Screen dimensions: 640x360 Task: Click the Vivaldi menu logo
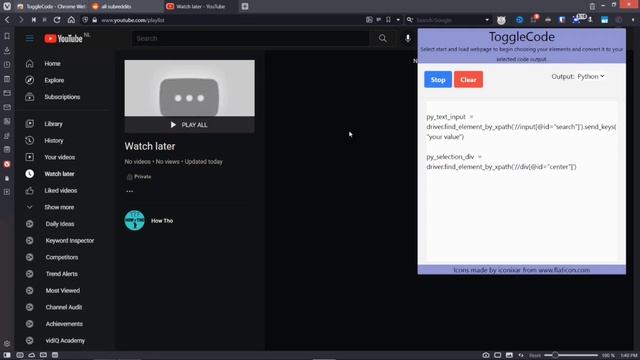(x=7, y=6)
